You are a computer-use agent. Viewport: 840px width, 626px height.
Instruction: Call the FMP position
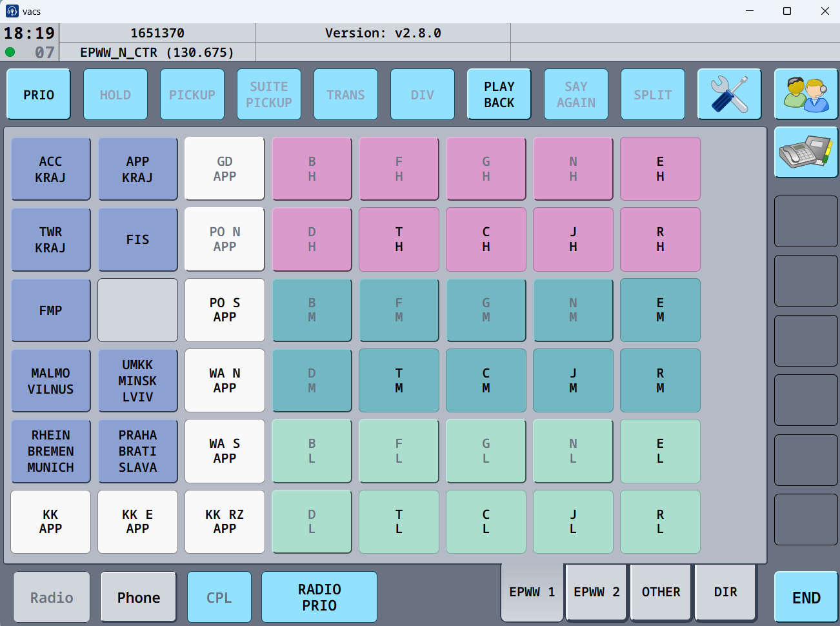coord(51,310)
